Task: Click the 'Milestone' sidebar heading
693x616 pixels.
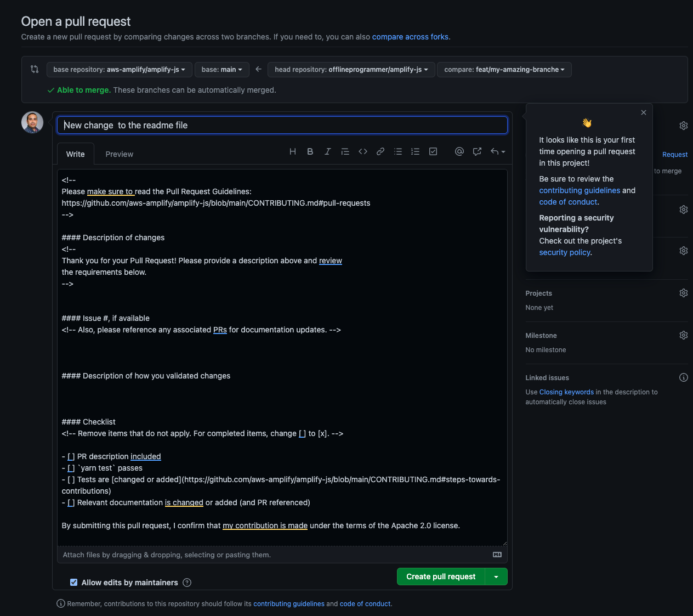Action: pos(541,336)
